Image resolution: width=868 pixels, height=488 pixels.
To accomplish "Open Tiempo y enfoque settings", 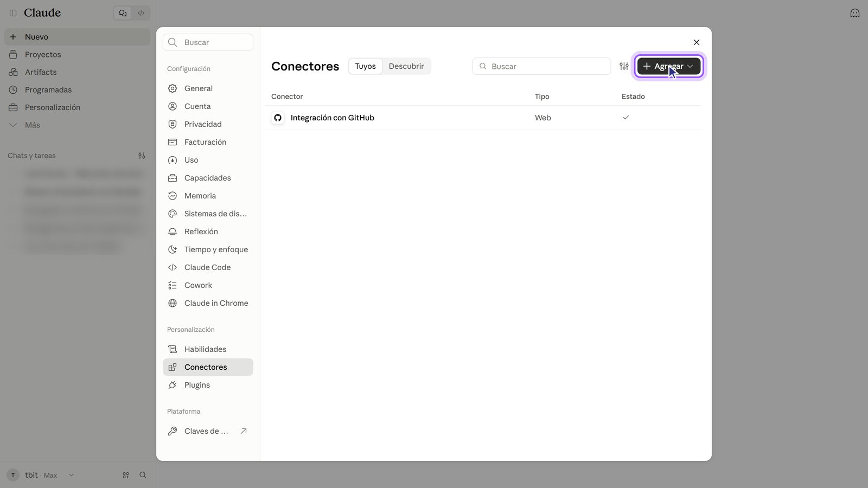I will click(x=208, y=249).
